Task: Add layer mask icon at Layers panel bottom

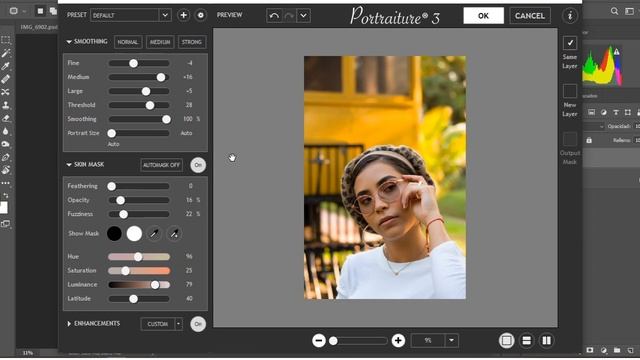Action: [590, 350]
